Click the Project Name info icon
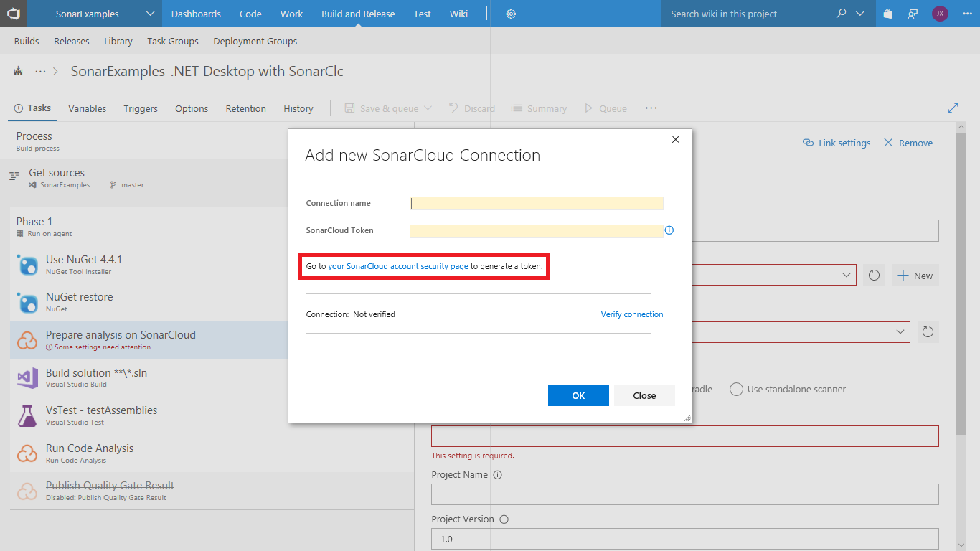The image size is (980, 551). pos(498,475)
